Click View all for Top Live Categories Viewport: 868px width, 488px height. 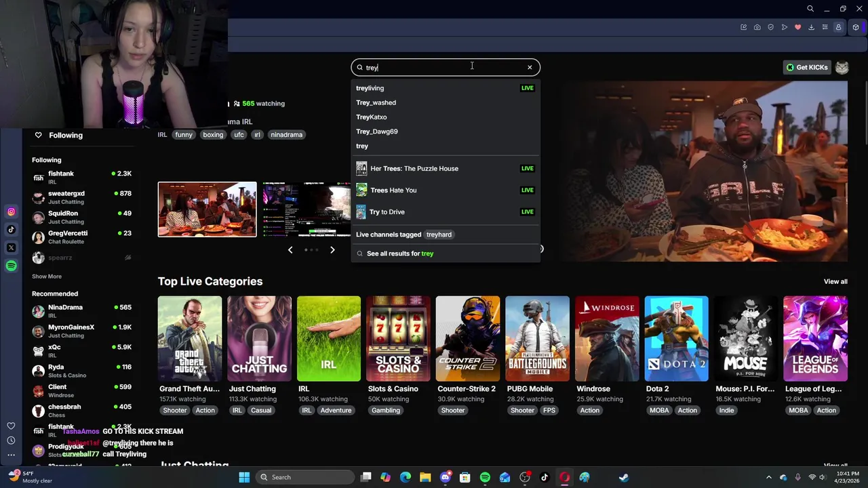[x=835, y=281]
